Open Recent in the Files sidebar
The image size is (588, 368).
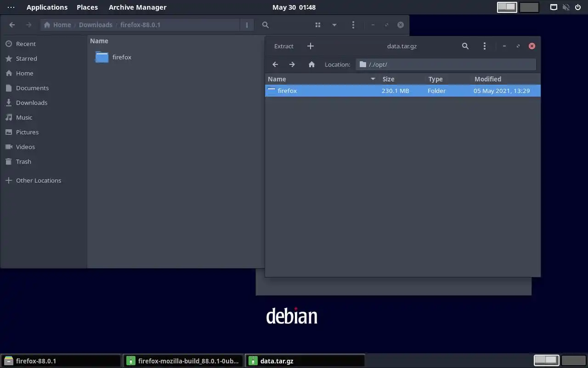click(x=44, y=44)
